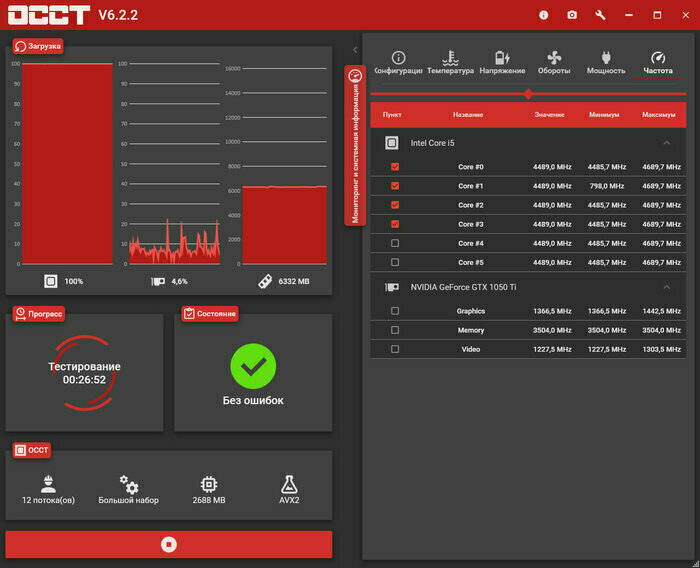Viewport: 700px width, 568px height.
Task: Click the Загрузка panel label
Action: 38,46
